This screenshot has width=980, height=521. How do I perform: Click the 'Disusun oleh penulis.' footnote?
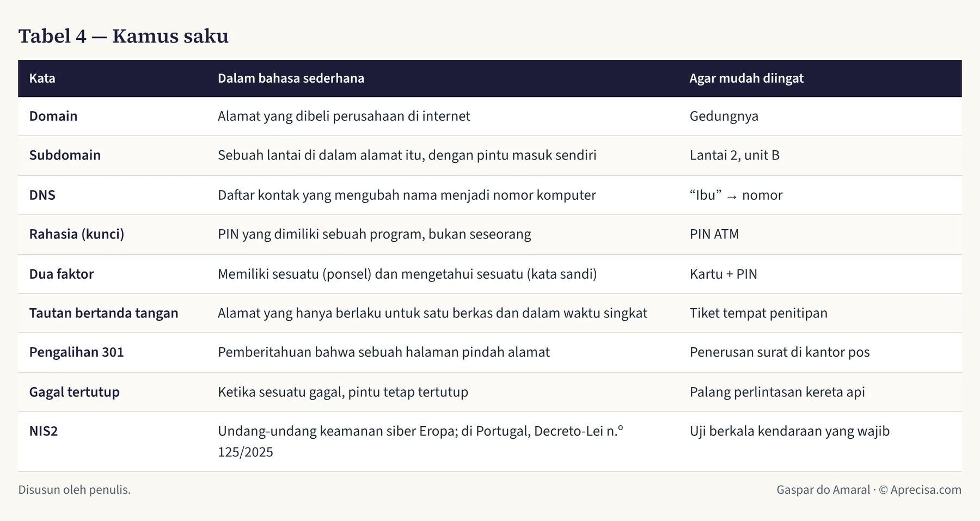pyautogui.click(x=75, y=489)
